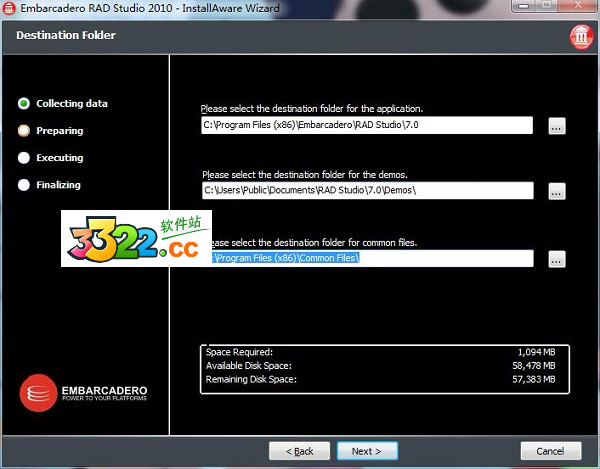Click the '57,383 MB' value
Screen dimensions: 600x469
click(x=534, y=379)
